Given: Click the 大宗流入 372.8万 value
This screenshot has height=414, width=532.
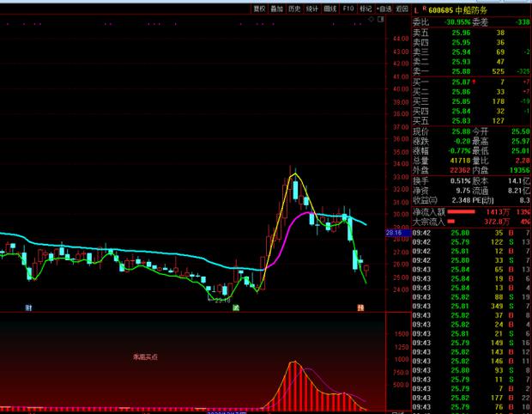Looking at the screenshot, I should [x=497, y=222].
